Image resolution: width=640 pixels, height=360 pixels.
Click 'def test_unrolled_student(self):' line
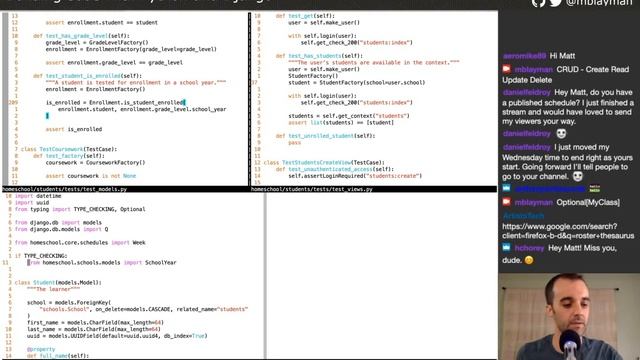pos(325,136)
